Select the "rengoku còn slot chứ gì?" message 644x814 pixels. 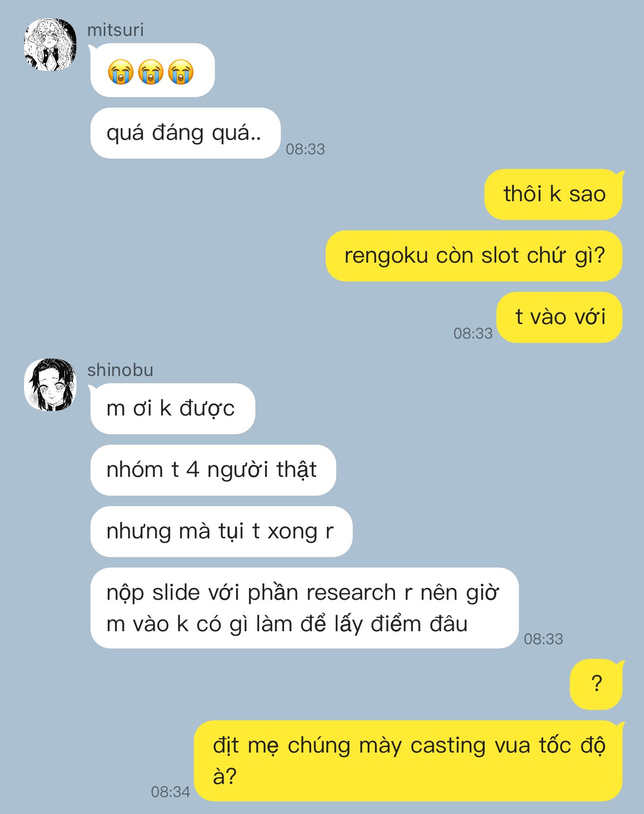click(474, 256)
